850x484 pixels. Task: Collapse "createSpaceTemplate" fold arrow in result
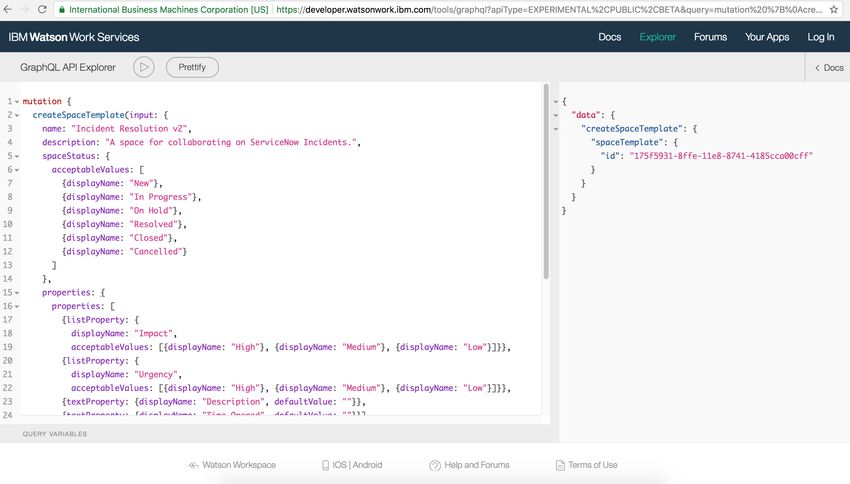556,129
